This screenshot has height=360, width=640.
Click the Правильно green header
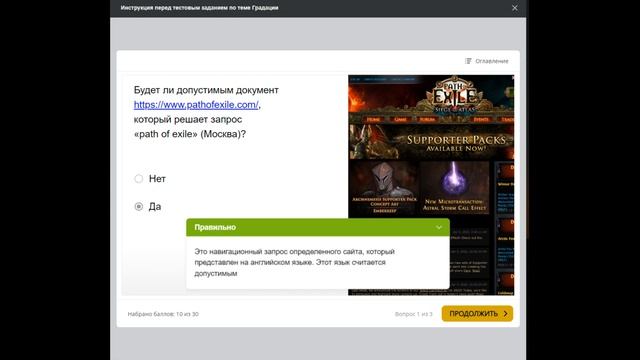[318, 227]
